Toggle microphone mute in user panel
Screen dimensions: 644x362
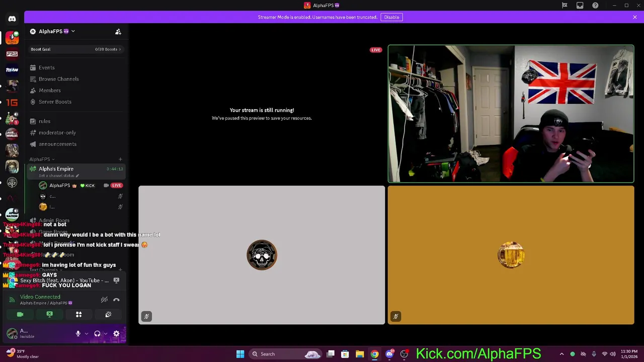78,333
